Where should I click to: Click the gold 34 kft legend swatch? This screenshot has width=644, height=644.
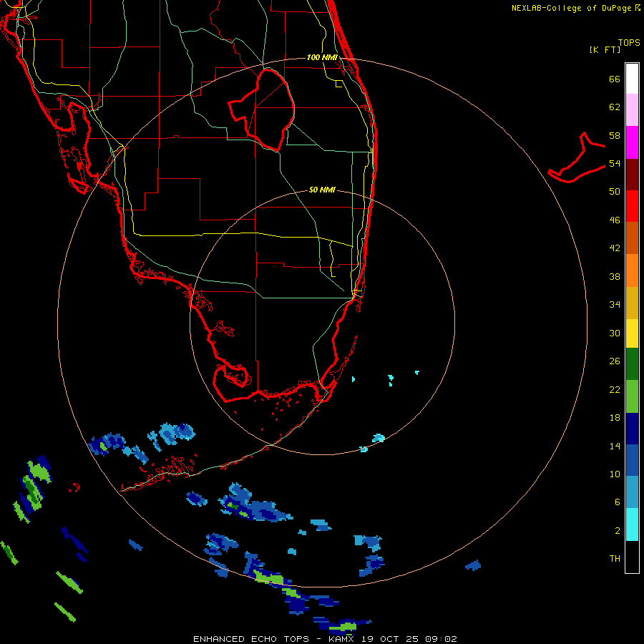point(632,303)
